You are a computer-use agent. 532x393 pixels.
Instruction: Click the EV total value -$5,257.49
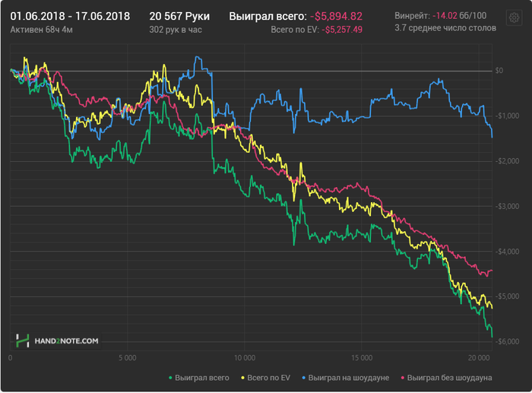342,30
